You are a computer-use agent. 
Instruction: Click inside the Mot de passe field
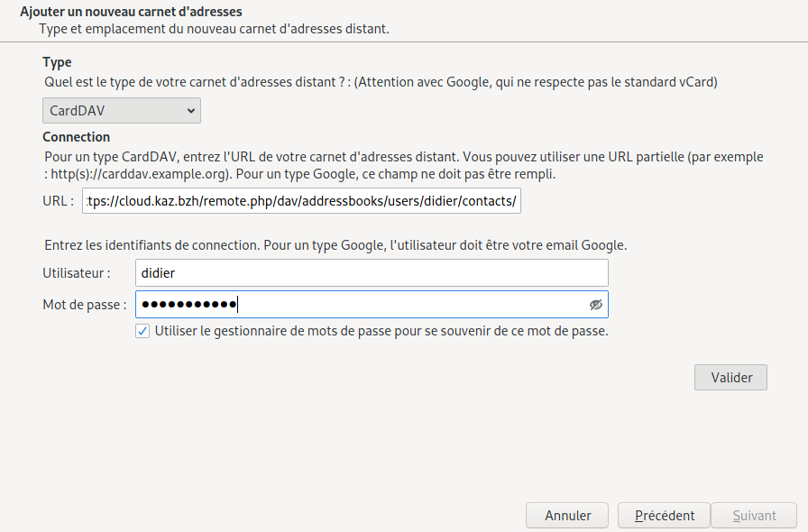click(361, 305)
